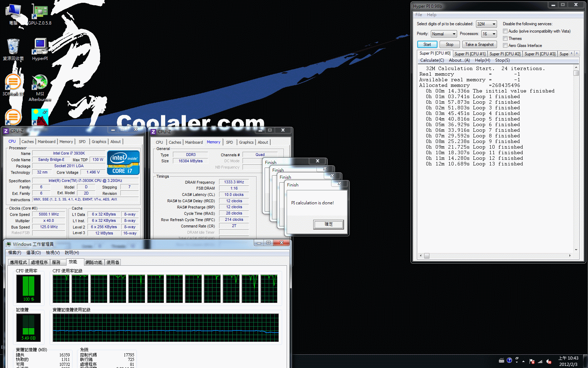The width and height of the screenshot is (588, 368).
Task: Open the keyboard IME tray icon
Action: point(501,361)
